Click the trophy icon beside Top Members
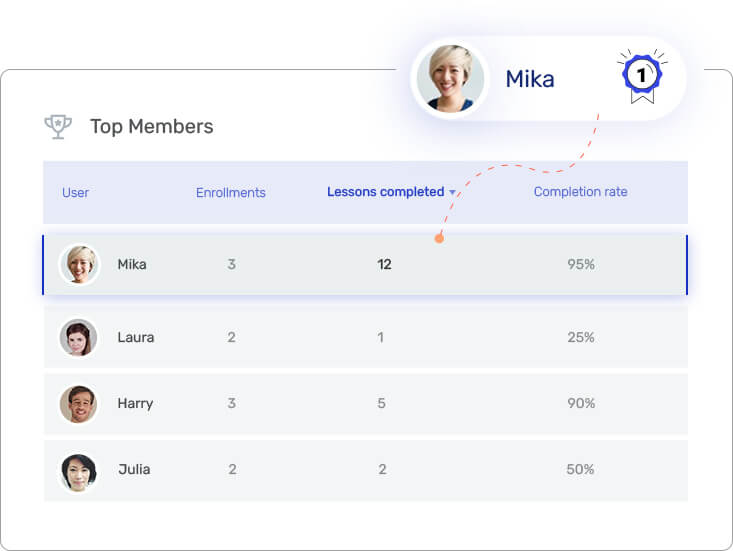This screenshot has width=733, height=551. pyautogui.click(x=58, y=126)
